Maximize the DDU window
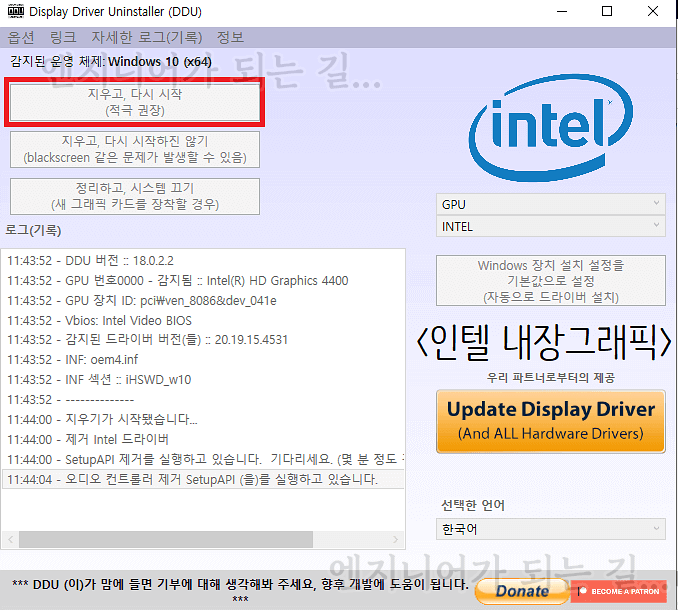Screen dimensions: 678x610 (x=607, y=11)
